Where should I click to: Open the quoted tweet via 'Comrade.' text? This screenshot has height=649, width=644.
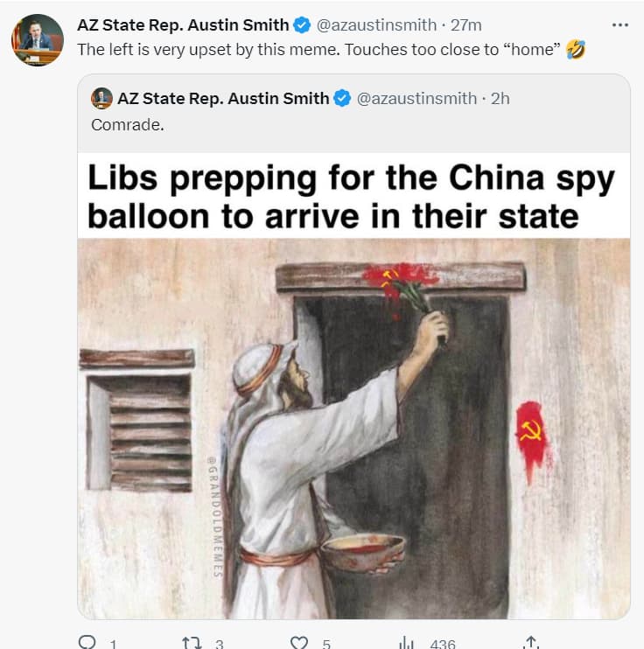click(x=128, y=125)
